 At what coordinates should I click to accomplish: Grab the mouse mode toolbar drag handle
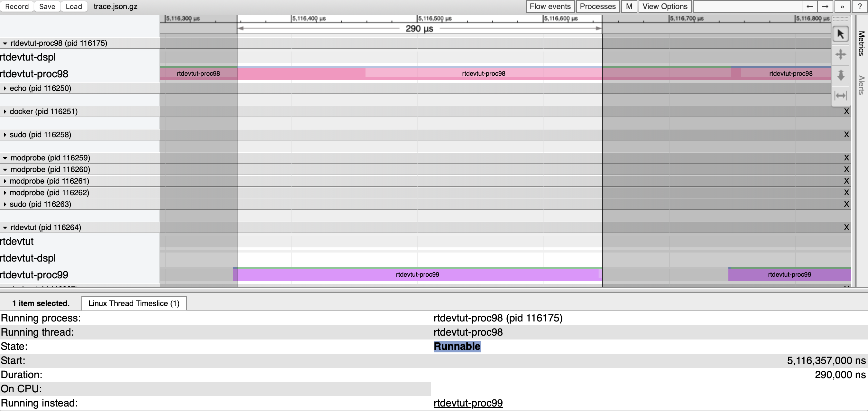click(x=840, y=19)
